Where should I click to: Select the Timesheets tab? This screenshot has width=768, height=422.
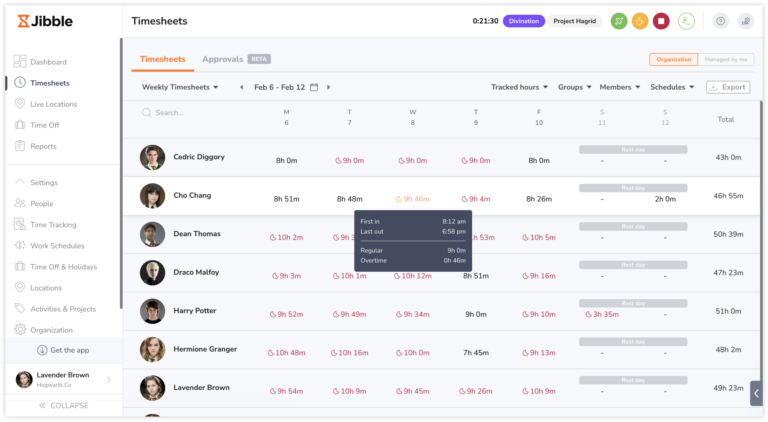coord(162,59)
